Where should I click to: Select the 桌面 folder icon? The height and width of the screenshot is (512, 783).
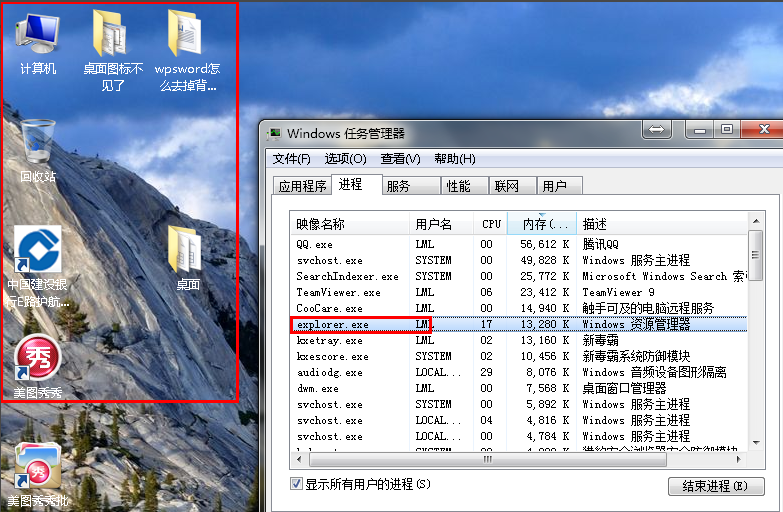click(x=188, y=258)
